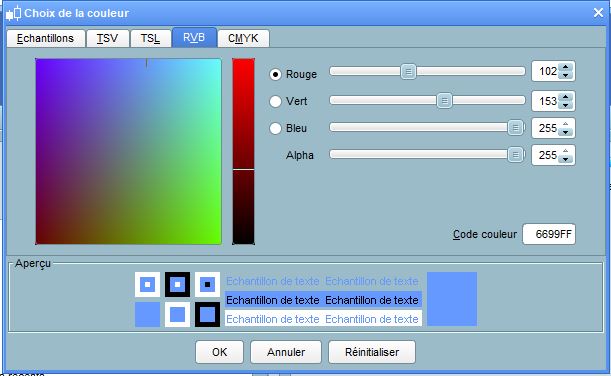This screenshot has height=376, width=611.
Task: Decrease the Vert value with down arrow
Action: point(565,105)
